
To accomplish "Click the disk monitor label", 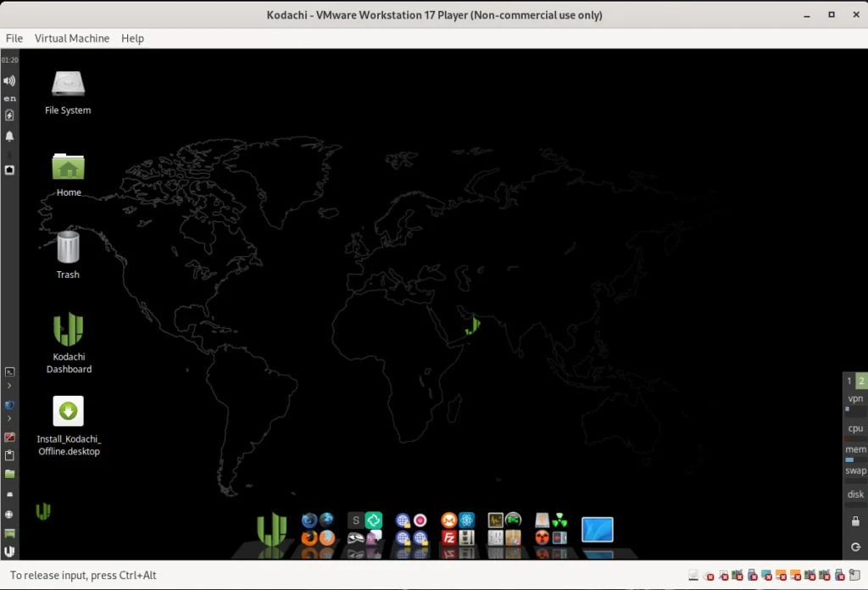I will point(855,494).
